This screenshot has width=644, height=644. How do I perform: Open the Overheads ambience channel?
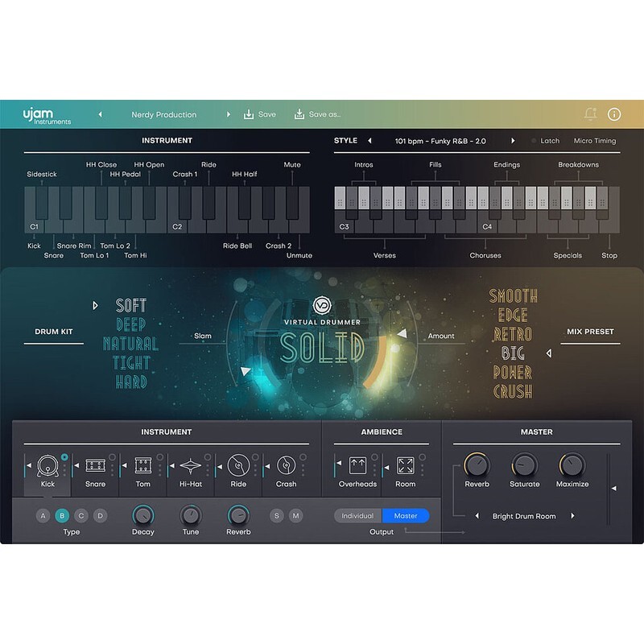coord(357,465)
